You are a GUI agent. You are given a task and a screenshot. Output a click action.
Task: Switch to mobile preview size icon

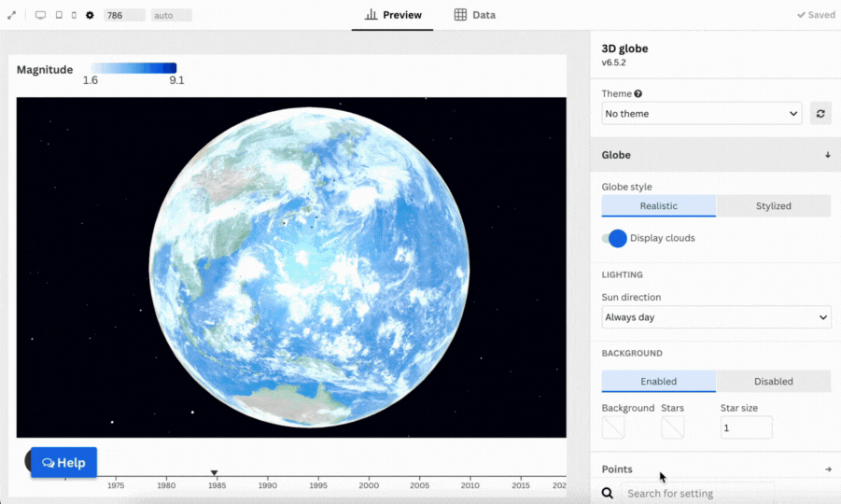[74, 15]
